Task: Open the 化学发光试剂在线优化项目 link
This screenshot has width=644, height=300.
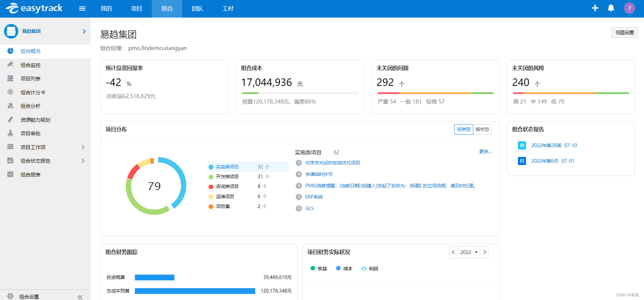Action: pyautogui.click(x=333, y=163)
